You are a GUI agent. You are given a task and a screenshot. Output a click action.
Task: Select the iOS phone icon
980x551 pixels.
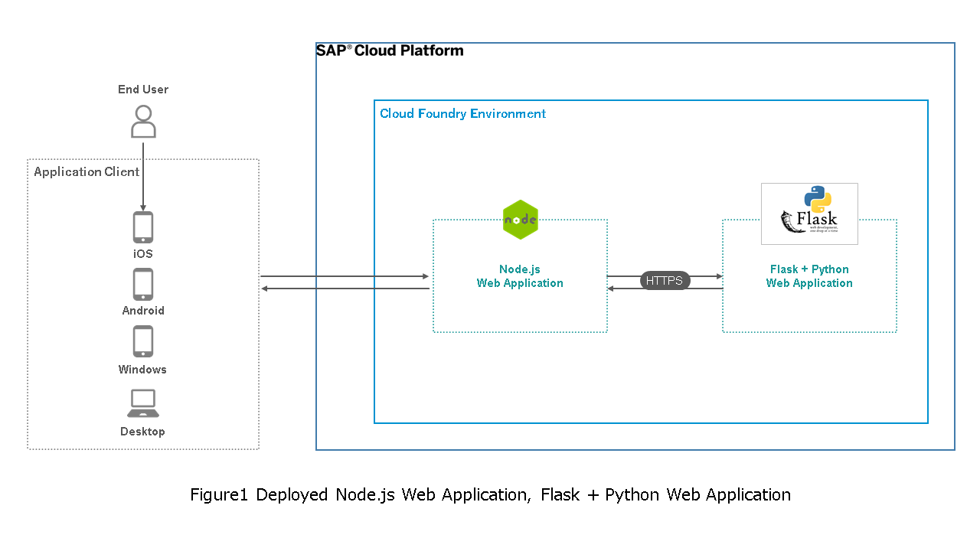(x=143, y=227)
